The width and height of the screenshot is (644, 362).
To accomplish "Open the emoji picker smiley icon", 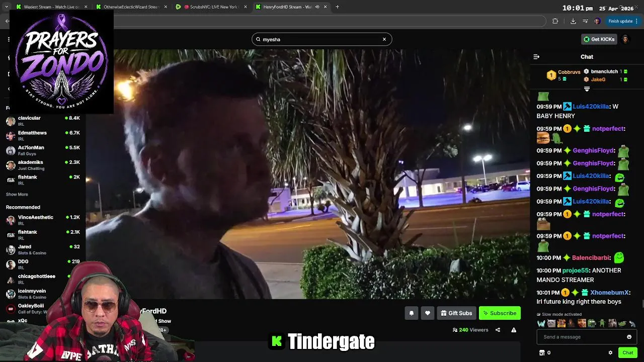I will [x=629, y=337].
